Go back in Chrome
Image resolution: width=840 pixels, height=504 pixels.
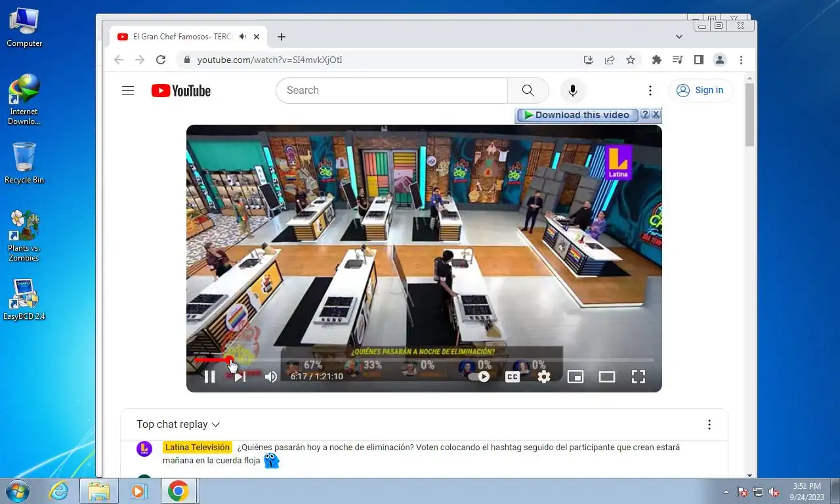(x=119, y=60)
